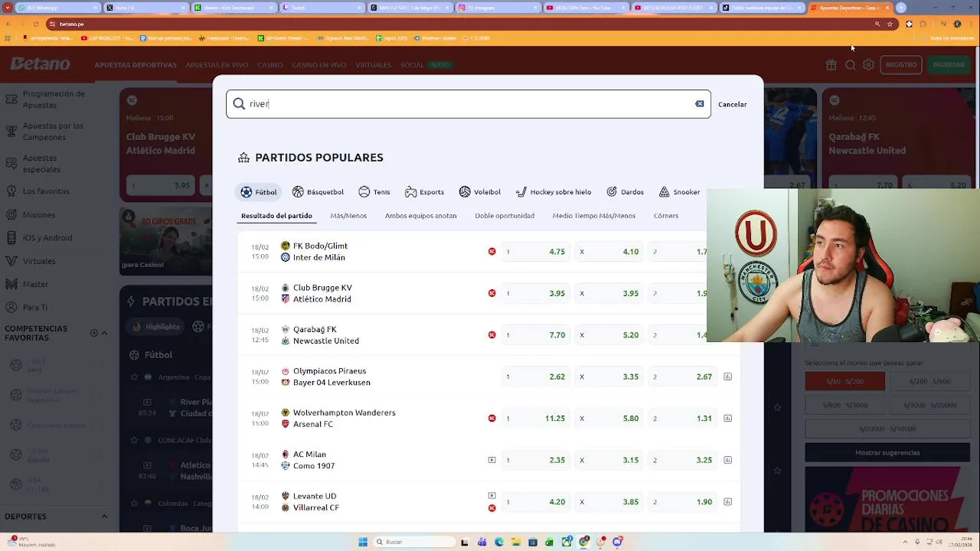Pick away odds 1.31 for Arsenal FC
Image resolution: width=980 pixels, height=551 pixels.
point(682,419)
